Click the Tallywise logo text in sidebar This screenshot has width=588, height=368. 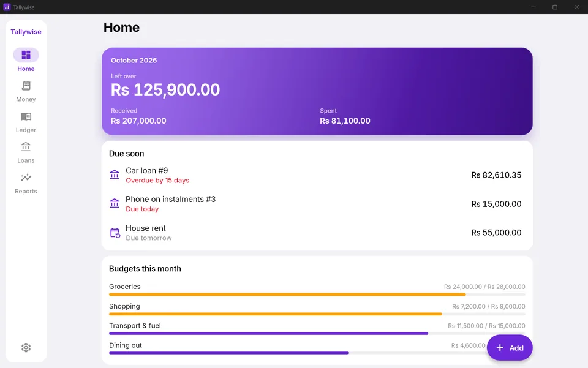26,32
